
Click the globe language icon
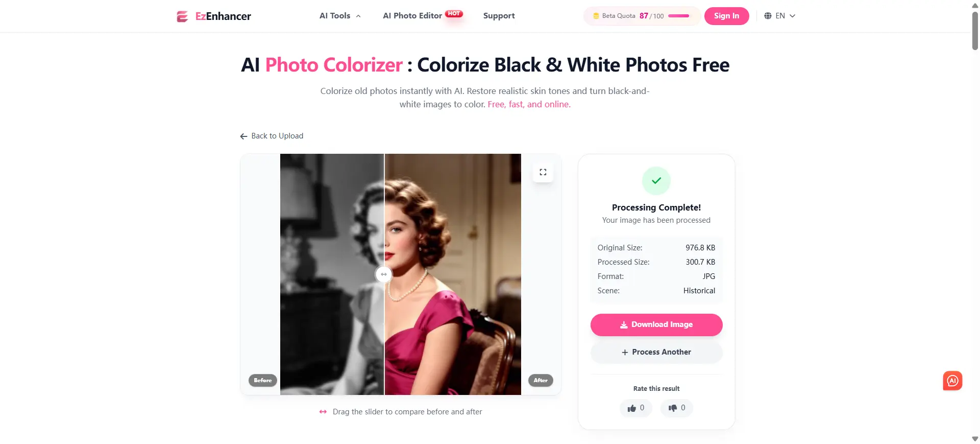tap(768, 16)
